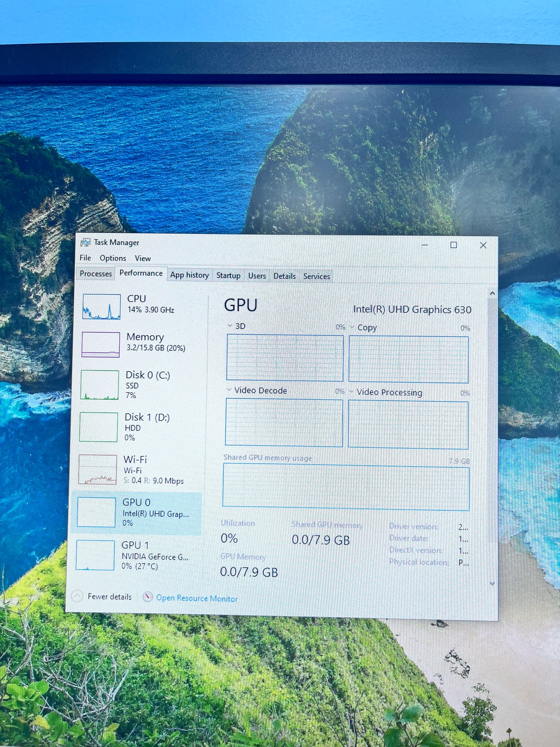Go to the Startup tab
The width and height of the screenshot is (560, 747).
pos(228,276)
